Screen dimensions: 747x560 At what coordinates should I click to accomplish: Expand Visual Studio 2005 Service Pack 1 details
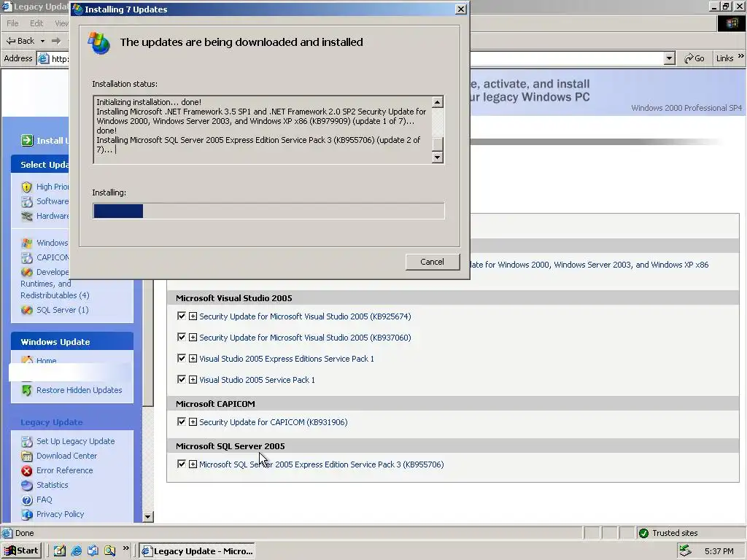pos(193,380)
